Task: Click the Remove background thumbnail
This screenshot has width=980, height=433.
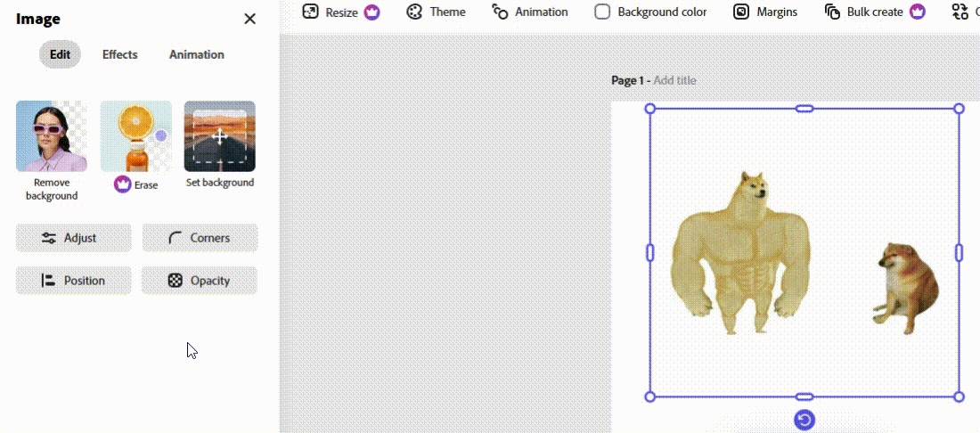Action: pyautogui.click(x=52, y=136)
